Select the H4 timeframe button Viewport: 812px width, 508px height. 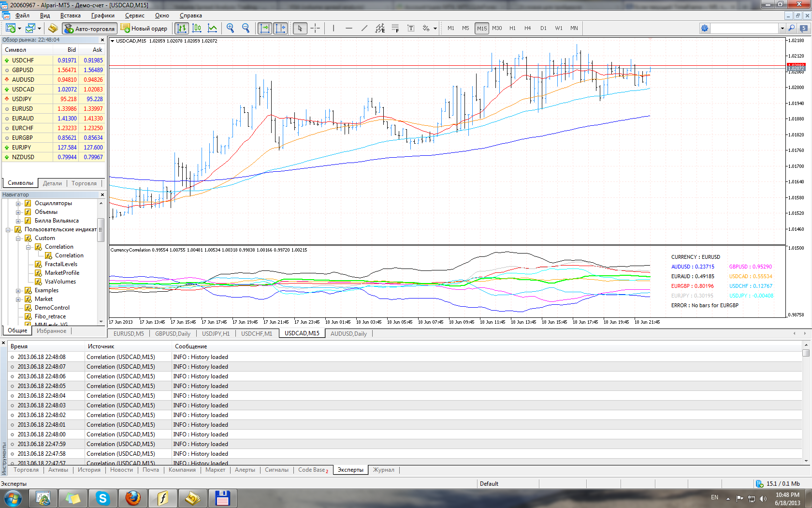[x=528, y=28]
